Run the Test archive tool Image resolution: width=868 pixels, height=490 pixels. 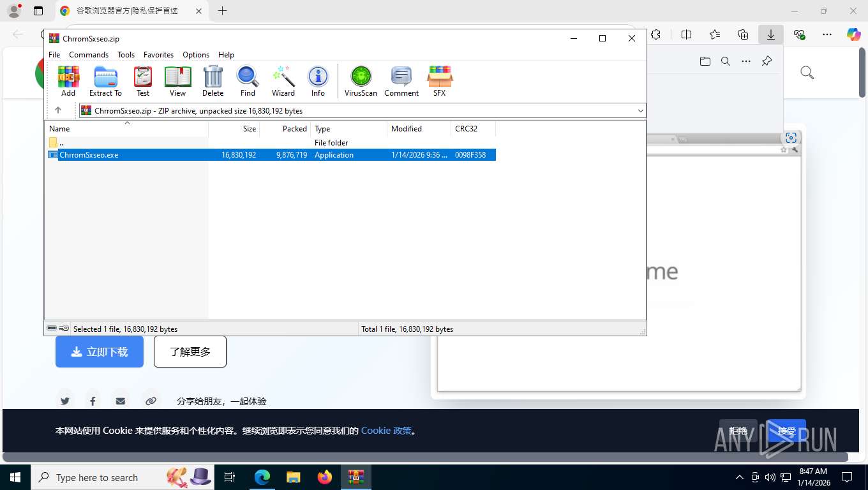pos(143,81)
